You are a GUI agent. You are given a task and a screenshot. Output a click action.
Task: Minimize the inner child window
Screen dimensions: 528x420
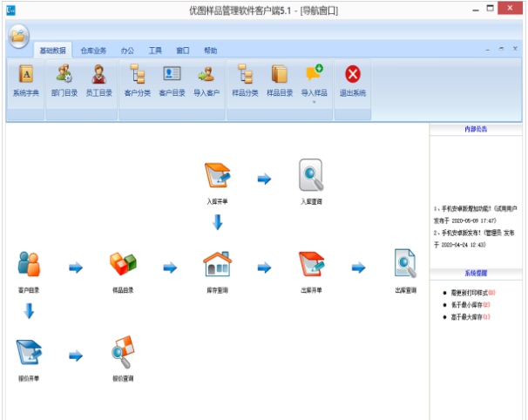tap(488, 50)
